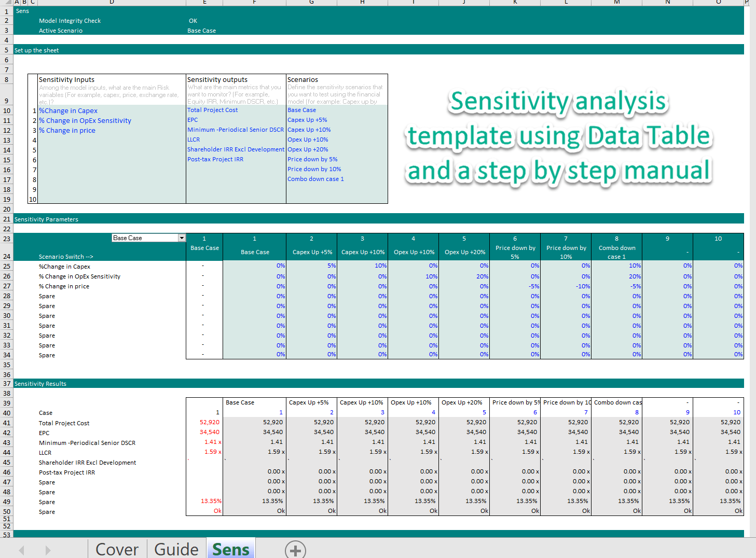Click the Total Project Cost output entry
Image resolution: width=756 pixels, height=558 pixels.
tap(212, 110)
